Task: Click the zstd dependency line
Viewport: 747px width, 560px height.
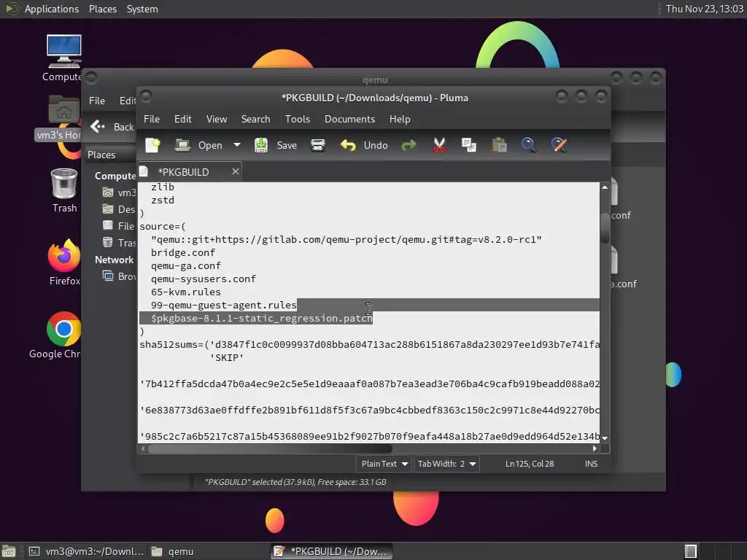Action: [163, 201]
